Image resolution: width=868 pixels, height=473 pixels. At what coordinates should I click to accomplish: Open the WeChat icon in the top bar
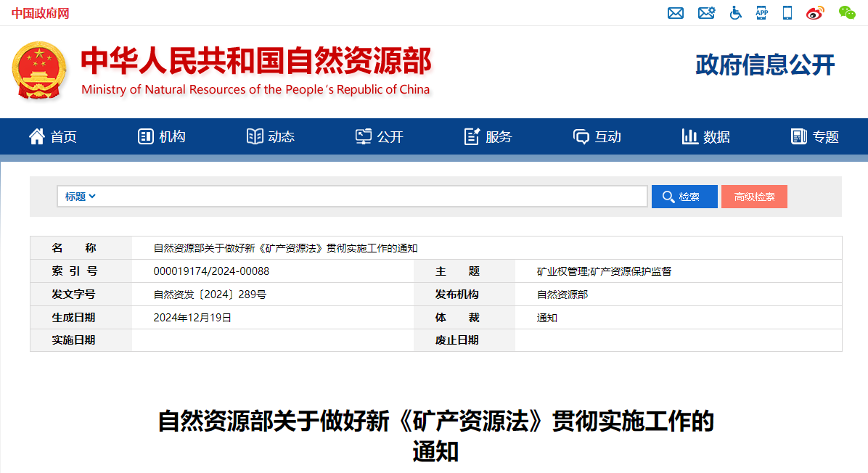pos(846,12)
